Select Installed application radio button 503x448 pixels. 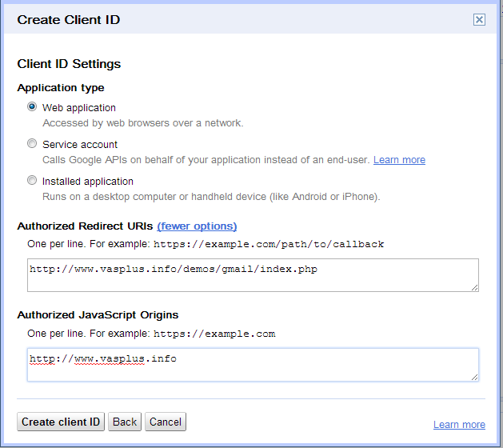click(x=32, y=180)
